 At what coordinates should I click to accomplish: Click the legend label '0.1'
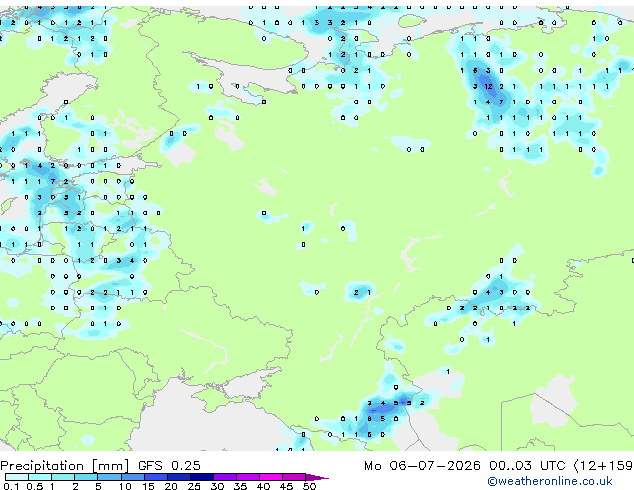tap(11, 486)
